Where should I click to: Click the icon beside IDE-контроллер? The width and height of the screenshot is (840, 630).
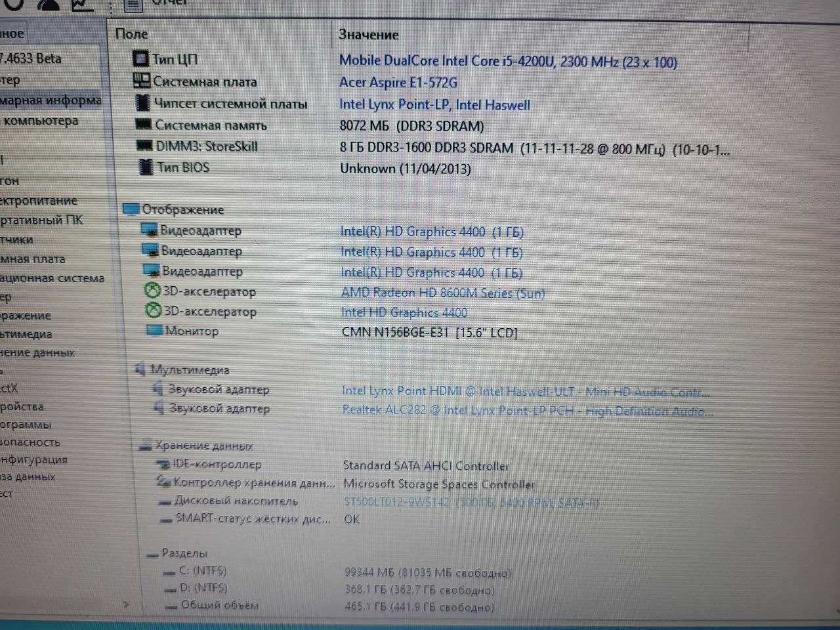click(x=163, y=465)
